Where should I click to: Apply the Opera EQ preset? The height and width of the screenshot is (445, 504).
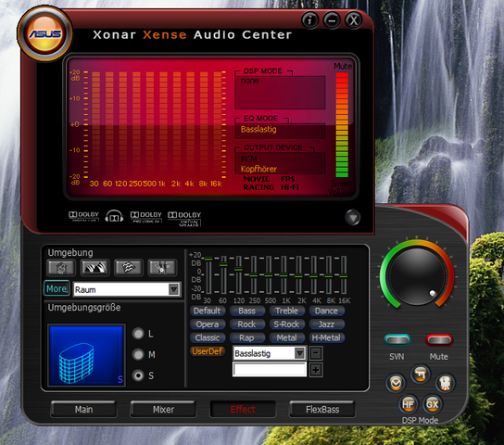point(208,324)
